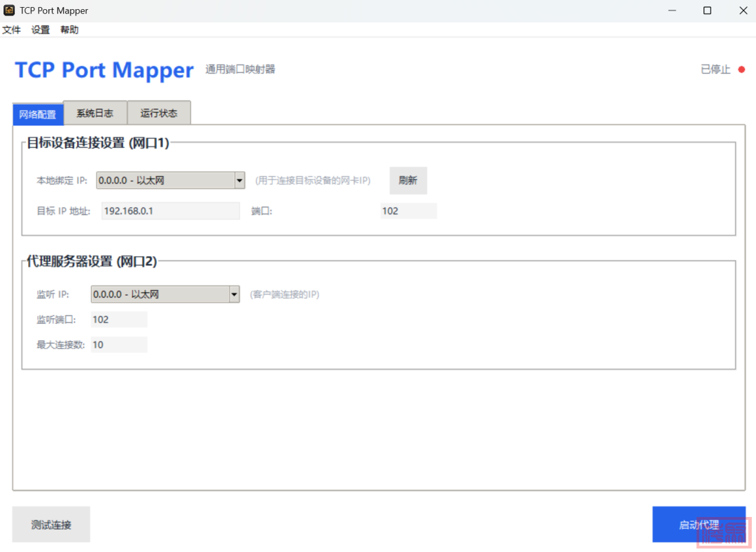Select the 本地绑定 IP combo box
The image size is (756, 552).
pos(164,181)
